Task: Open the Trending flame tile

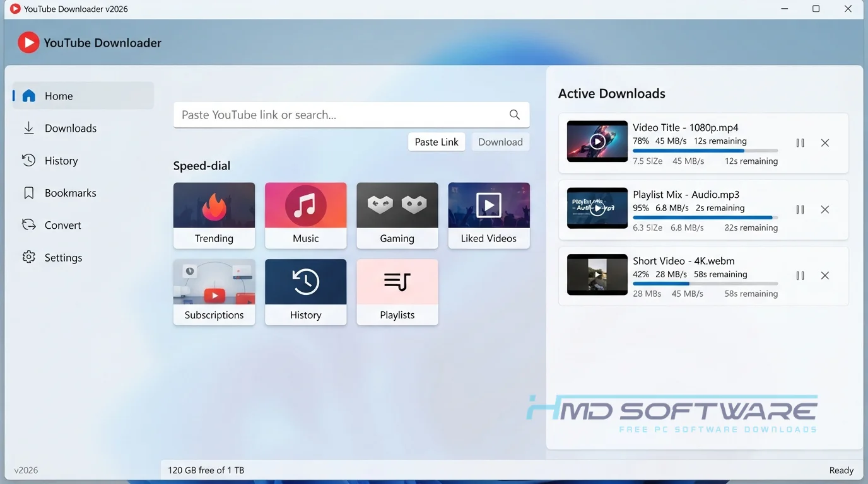Action: coord(214,216)
